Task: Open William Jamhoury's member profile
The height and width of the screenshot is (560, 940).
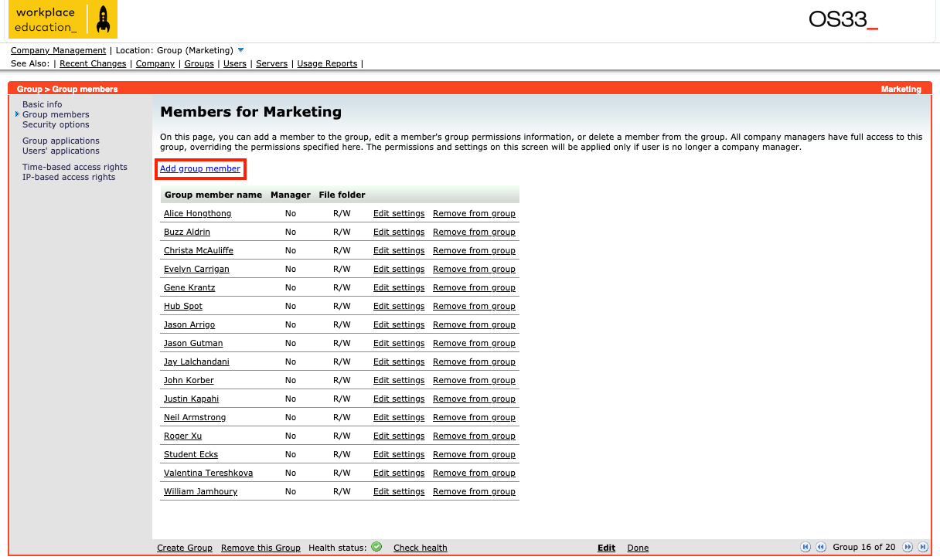Action: click(x=201, y=491)
